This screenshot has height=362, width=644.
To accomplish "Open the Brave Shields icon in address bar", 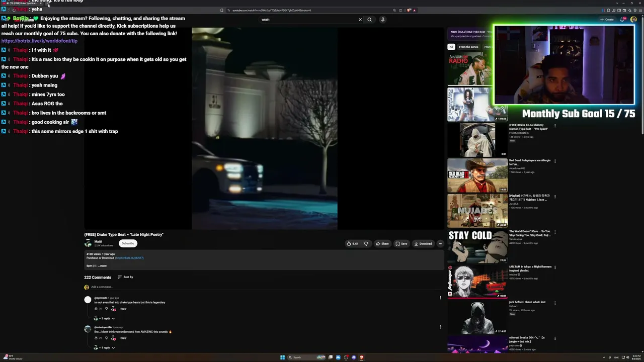I will coord(409,10).
